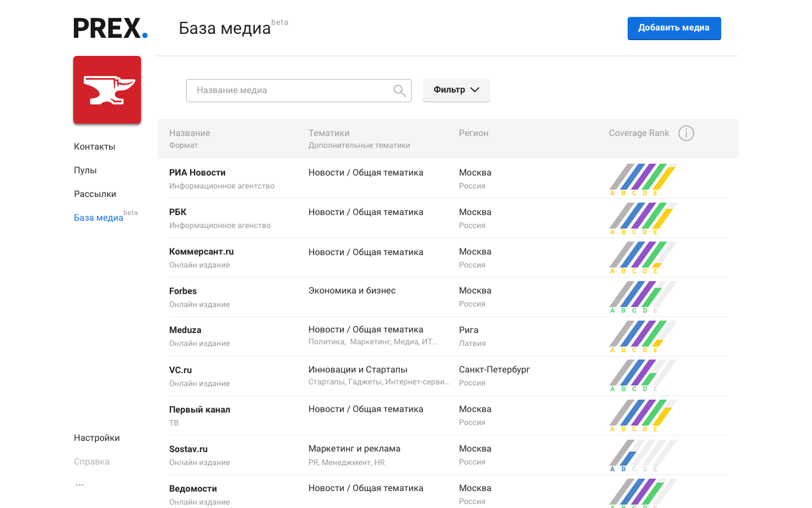
Task: Click the search magnifier icon
Action: [x=399, y=90]
